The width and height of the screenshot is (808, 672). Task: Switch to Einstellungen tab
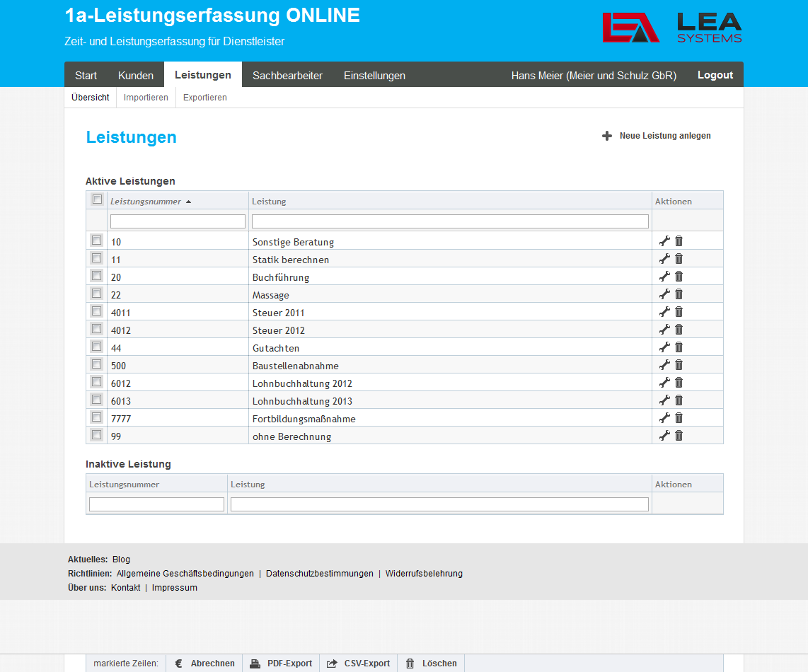[x=374, y=75]
